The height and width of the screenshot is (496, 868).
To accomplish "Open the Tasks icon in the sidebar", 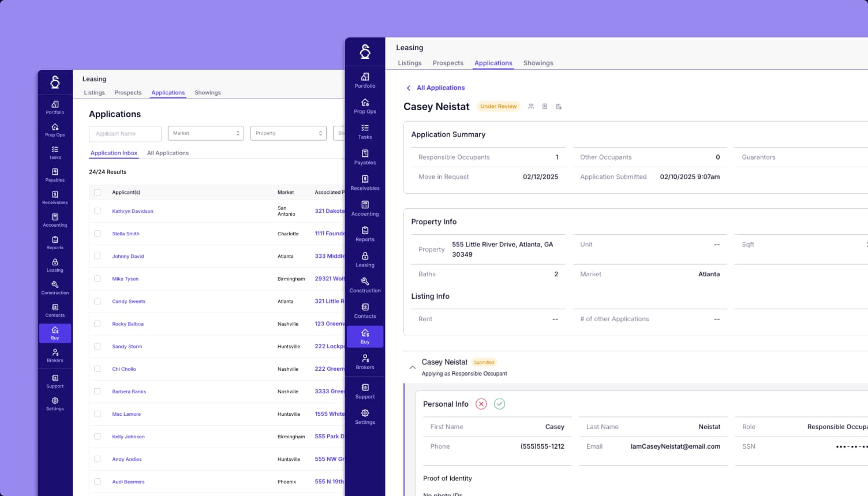I will (365, 131).
